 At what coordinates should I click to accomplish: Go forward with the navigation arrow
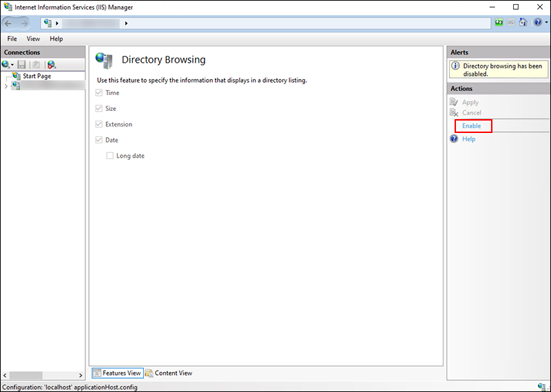point(24,23)
